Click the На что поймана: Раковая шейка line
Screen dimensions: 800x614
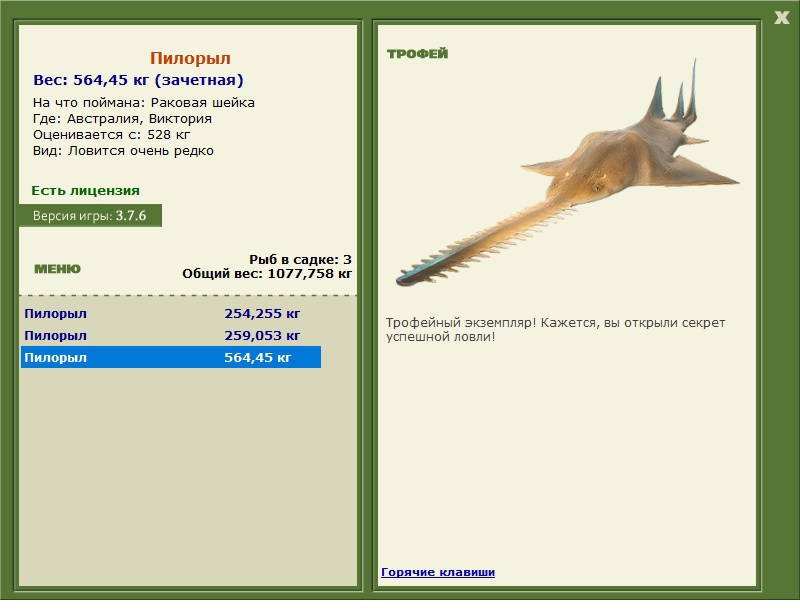click(x=144, y=103)
